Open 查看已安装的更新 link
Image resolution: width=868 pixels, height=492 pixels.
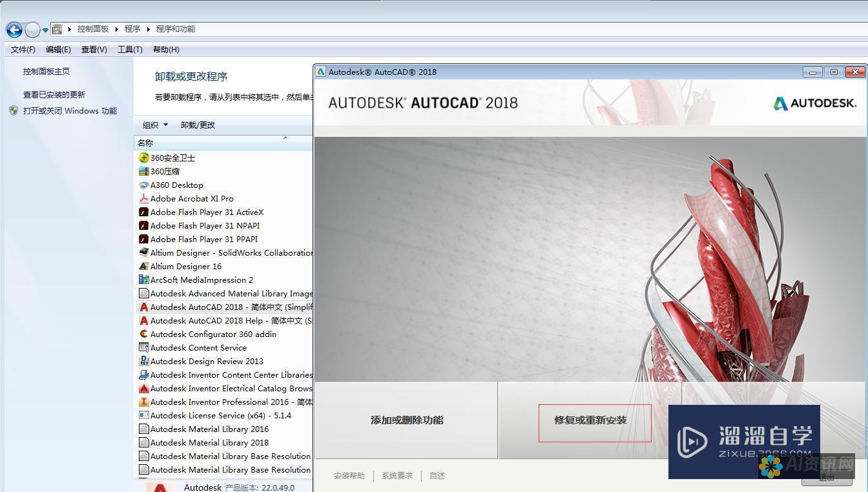point(54,94)
